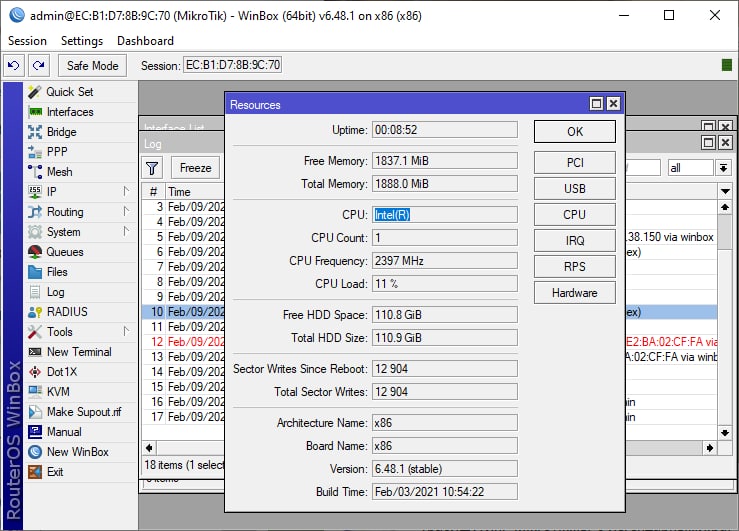Viewport: 739px width, 531px height.
Task: Expand the Tools submenu
Action: click(x=126, y=331)
